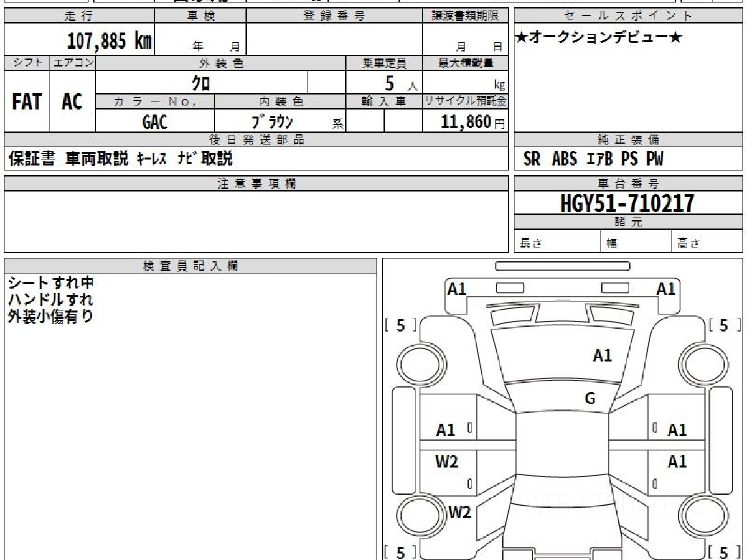
Task: Select the 長さ dimension cell
Action: tap(558, 241)
